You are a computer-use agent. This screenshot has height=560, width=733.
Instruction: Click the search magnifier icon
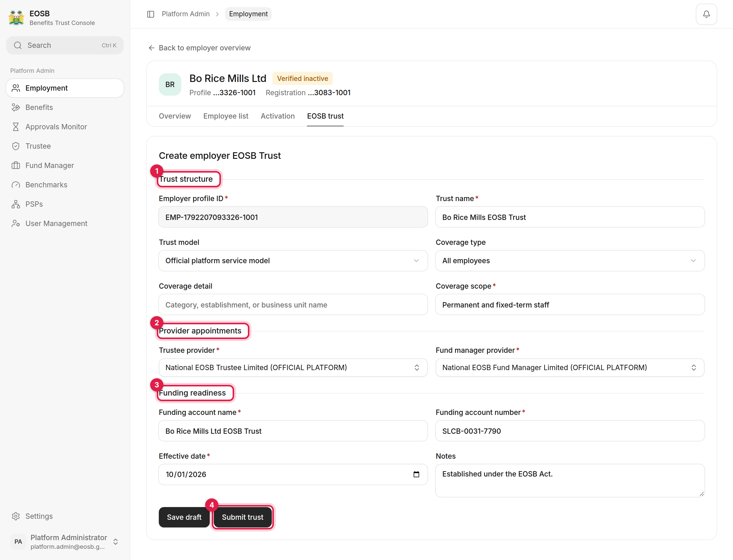18,45
